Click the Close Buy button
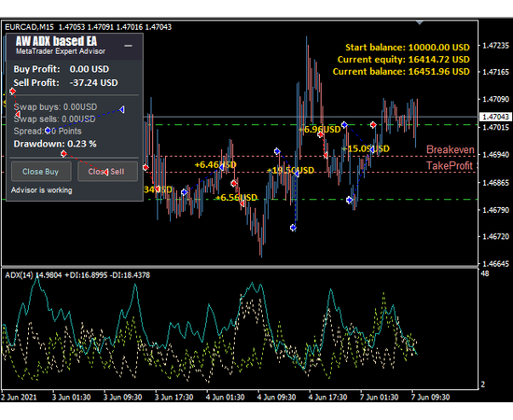Screen dimensions: 513x420 point(41,172)
